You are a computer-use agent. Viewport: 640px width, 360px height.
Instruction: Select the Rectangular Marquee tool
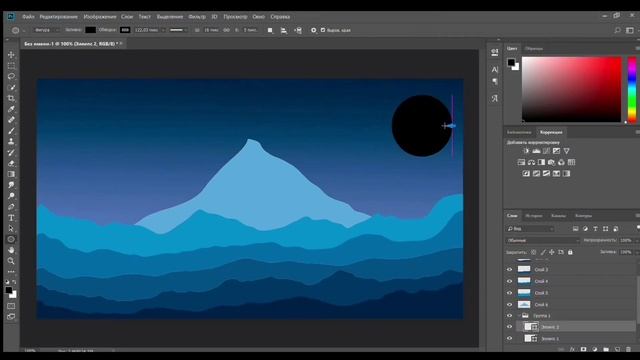point(11,66)
